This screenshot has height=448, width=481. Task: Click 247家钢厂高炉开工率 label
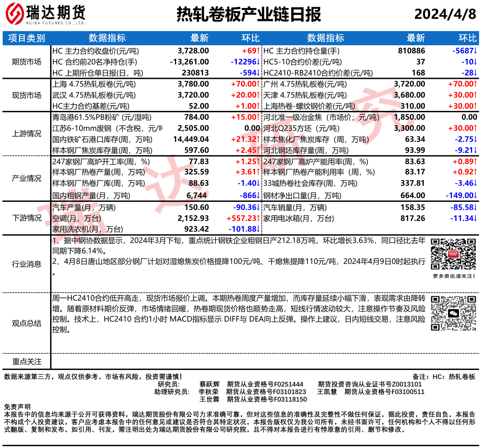pyautogui.click(x=101, y=161)
